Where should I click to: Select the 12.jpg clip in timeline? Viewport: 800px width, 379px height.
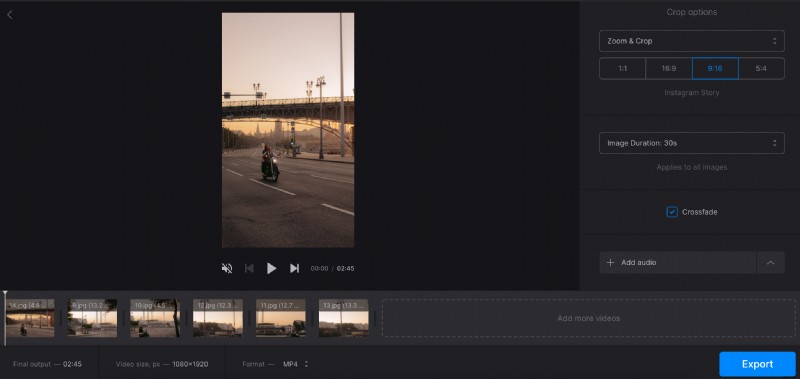(218, 318)
